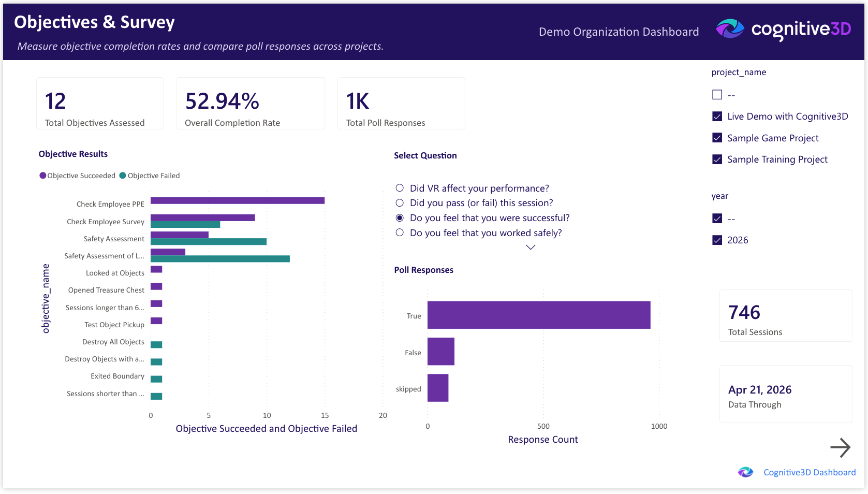
Task: Uncheck the 'Sample Game Project' filter
Action: (x=717, y=138)
